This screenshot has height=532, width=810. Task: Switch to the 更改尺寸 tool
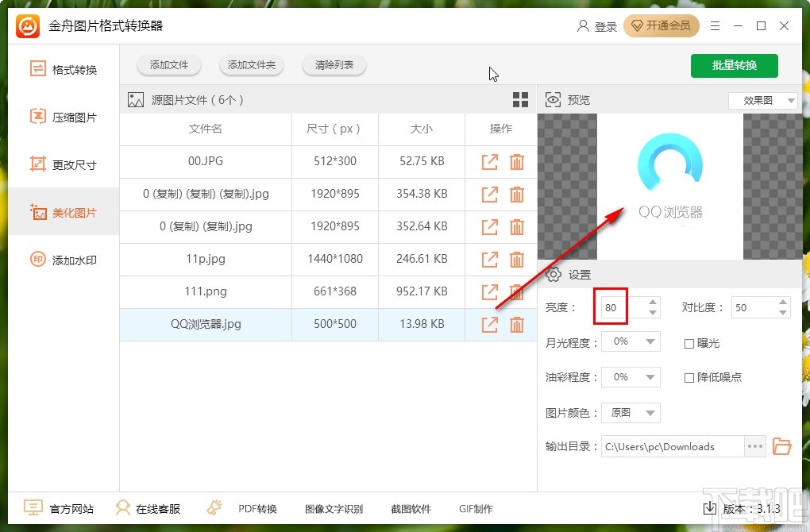coord(62,164)
